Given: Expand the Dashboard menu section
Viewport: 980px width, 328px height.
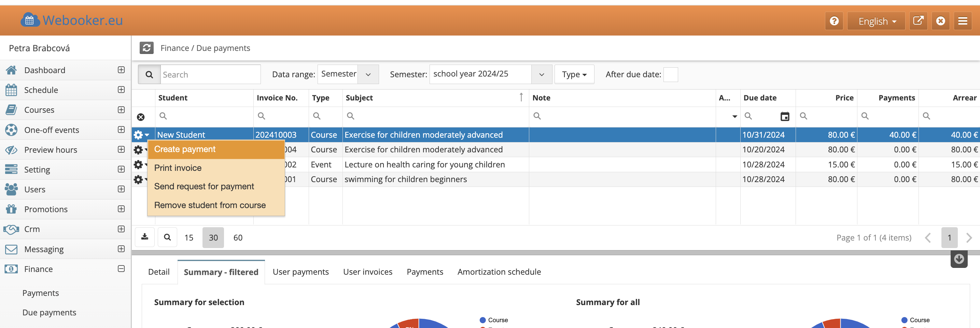Looking at the screenshot, I should click(x=121, y=70).
